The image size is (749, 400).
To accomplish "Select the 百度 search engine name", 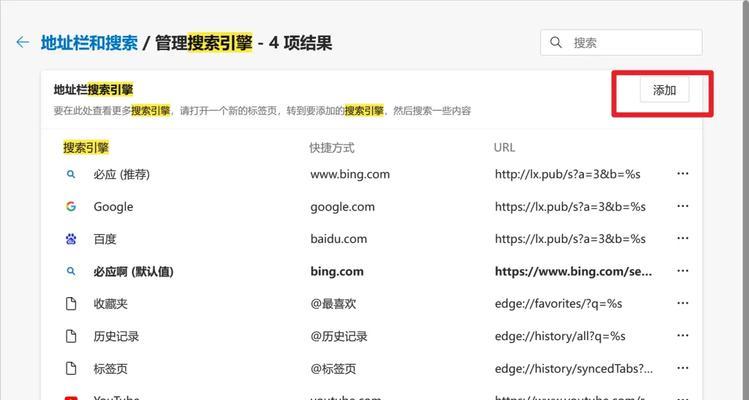I will [105, 239].
